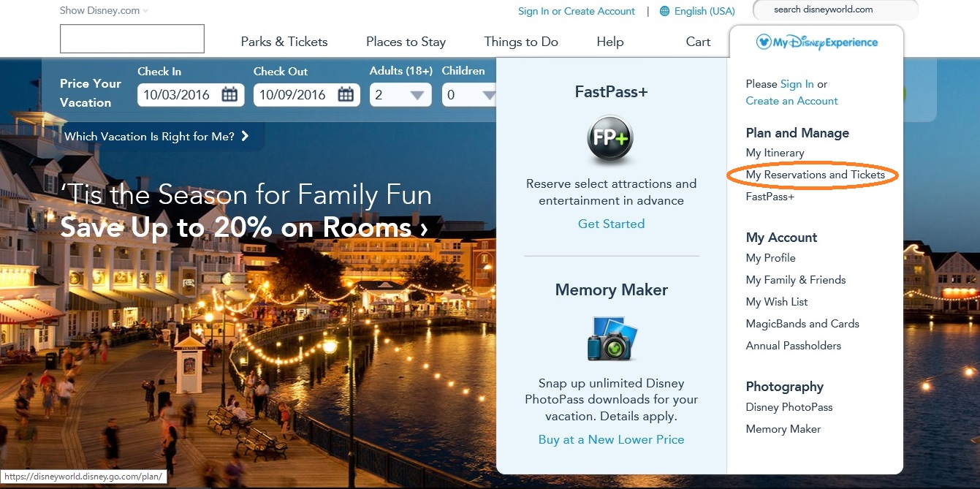The height and width of the screenshot is (489, 980).
Task: Open the Parks & Tickets menu
Action: pyautogui.click(x=284, y=42)
